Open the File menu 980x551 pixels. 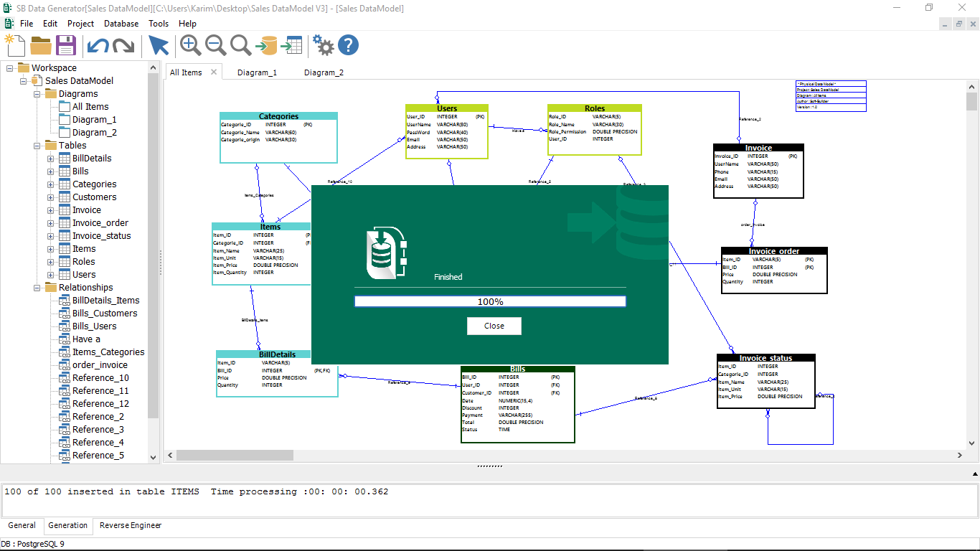(x=27, y=24)
